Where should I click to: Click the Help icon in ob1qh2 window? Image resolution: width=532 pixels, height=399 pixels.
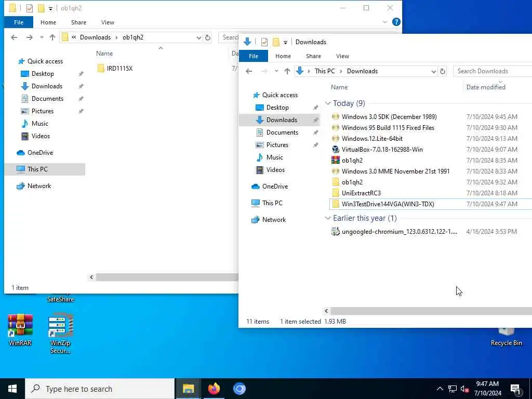click(x=396, y=22)
